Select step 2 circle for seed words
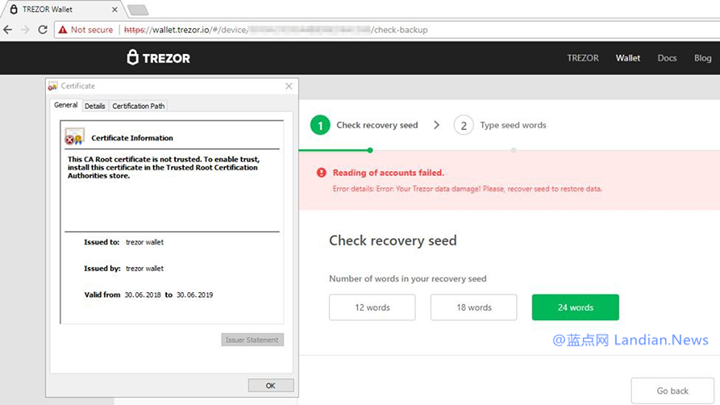 (x=463, y=125)
